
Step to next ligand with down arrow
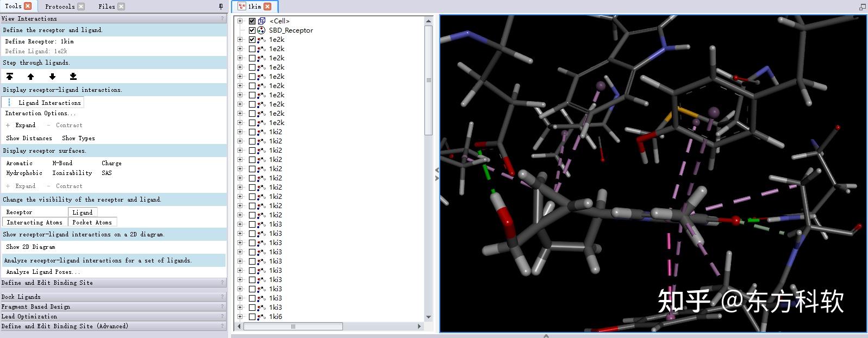52,77
